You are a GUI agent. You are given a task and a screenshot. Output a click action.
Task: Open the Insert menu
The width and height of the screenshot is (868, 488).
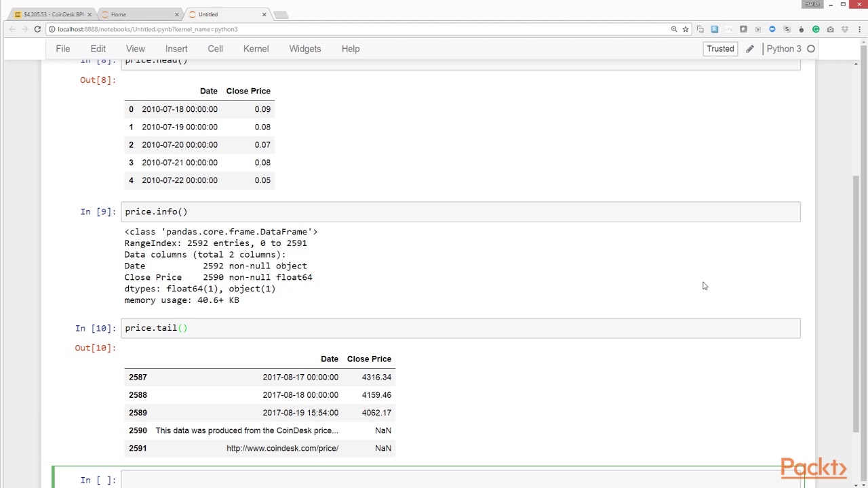(x=176, y=49)
